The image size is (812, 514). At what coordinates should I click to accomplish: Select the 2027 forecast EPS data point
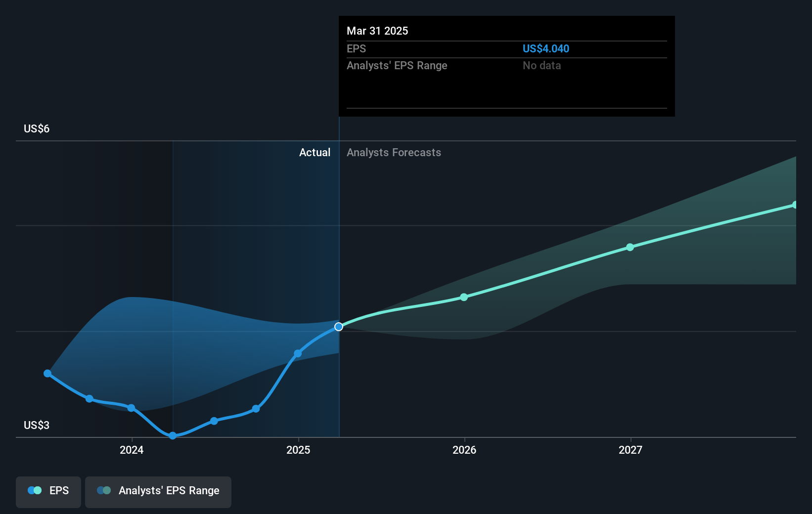pos(630,247)
